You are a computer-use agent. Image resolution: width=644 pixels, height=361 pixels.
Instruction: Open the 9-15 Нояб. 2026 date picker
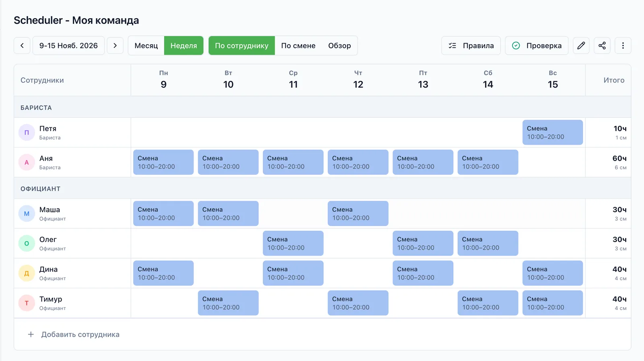(x=68, y=45)
